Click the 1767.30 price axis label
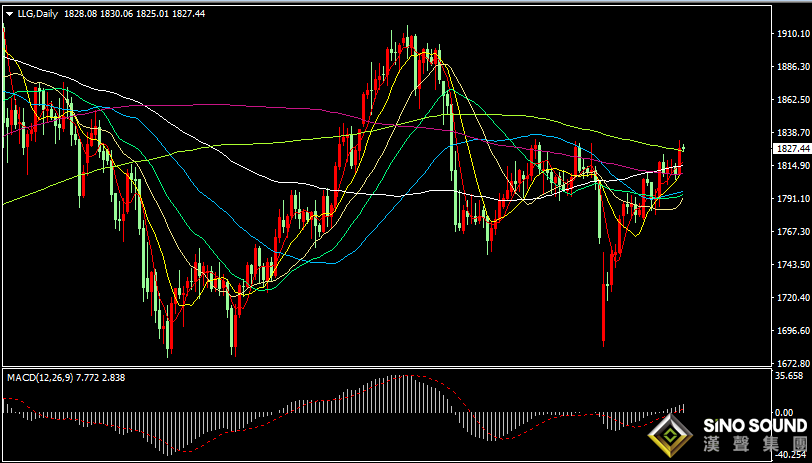 (x=793, y=232)
